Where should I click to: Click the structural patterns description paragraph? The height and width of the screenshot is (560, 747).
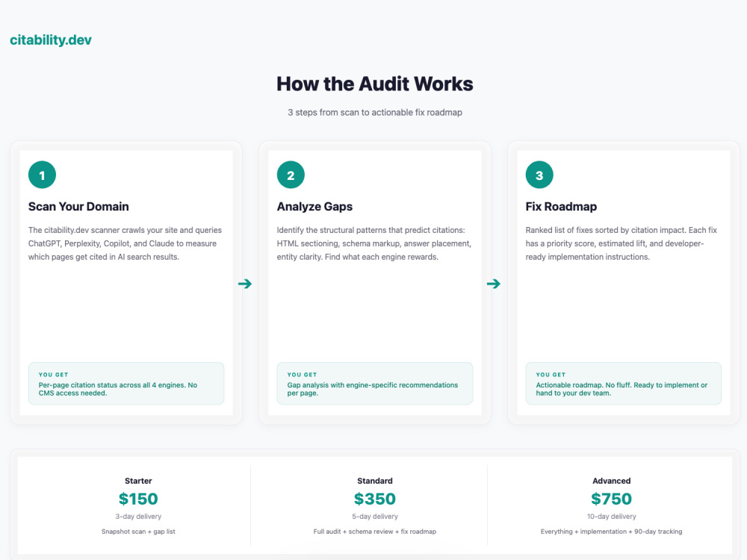pyautogui.click(x=374, y=243)
